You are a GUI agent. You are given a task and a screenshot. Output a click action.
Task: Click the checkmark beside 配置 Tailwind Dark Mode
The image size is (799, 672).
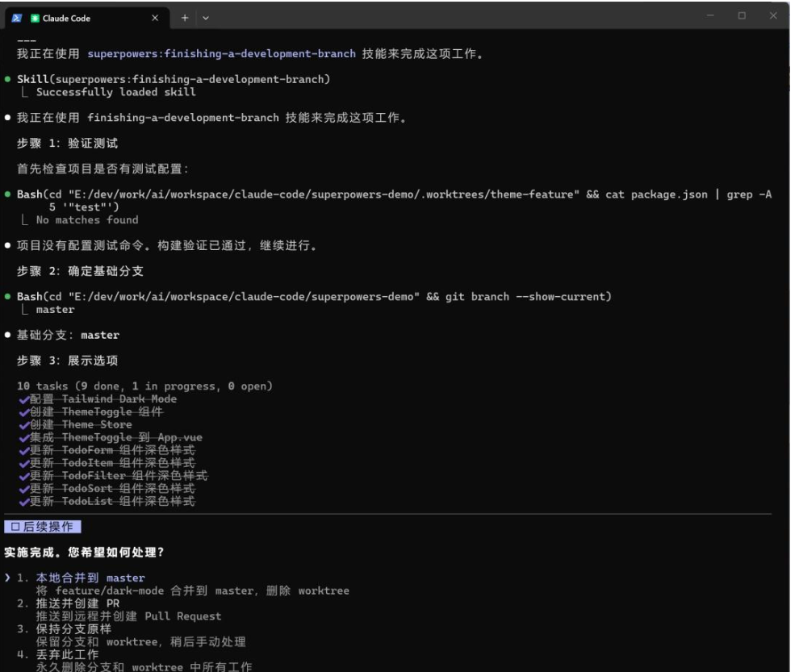24,399
